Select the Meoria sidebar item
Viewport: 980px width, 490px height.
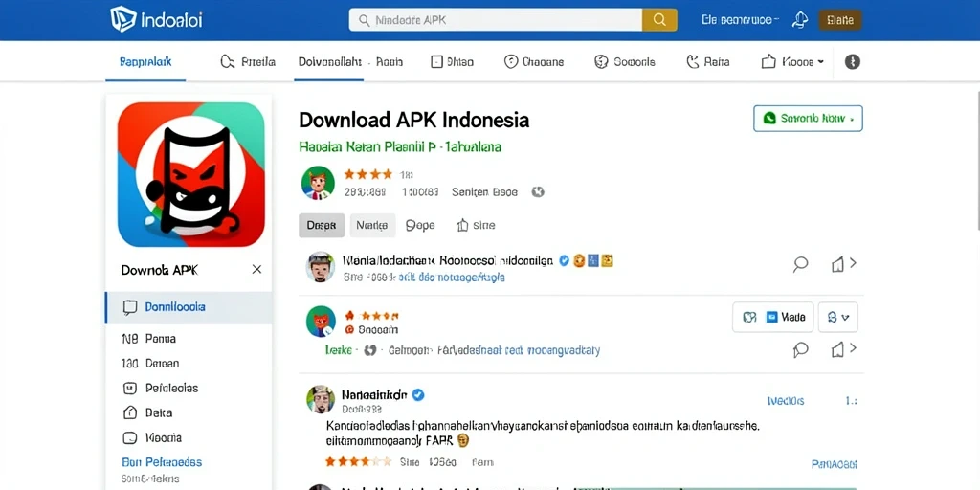(x=152, y=437)
